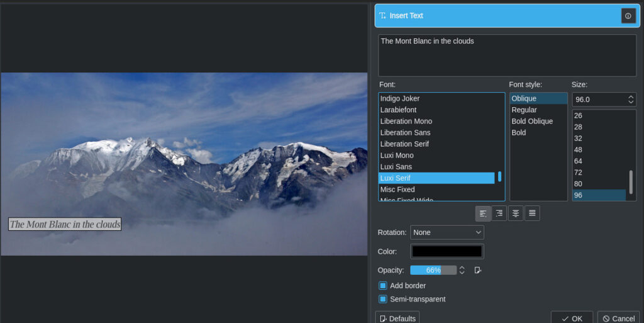Screen dimensions: 644x323
Task: Select center text alignment icon
Action: pyautogui.click(x=516, y=213)
